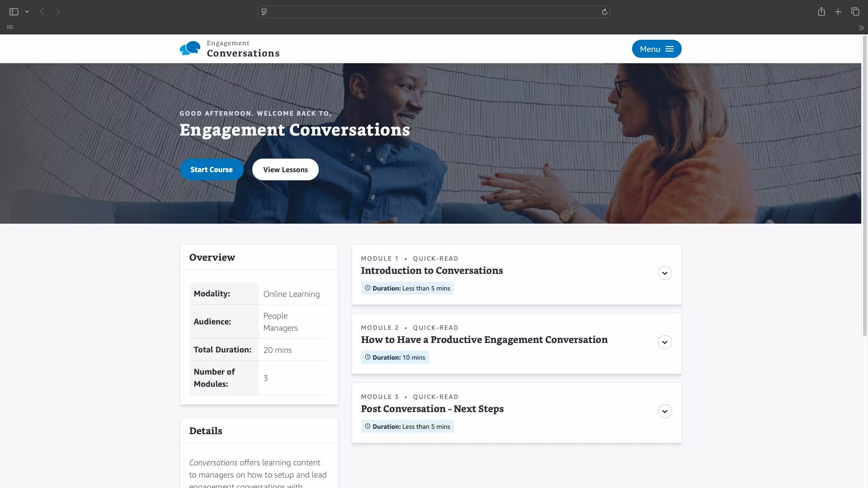Image resolution: width=868 pixels, height=488 pixels.
Task: Open the Share icon in the toolbar
Action: (x=821, y=12)
